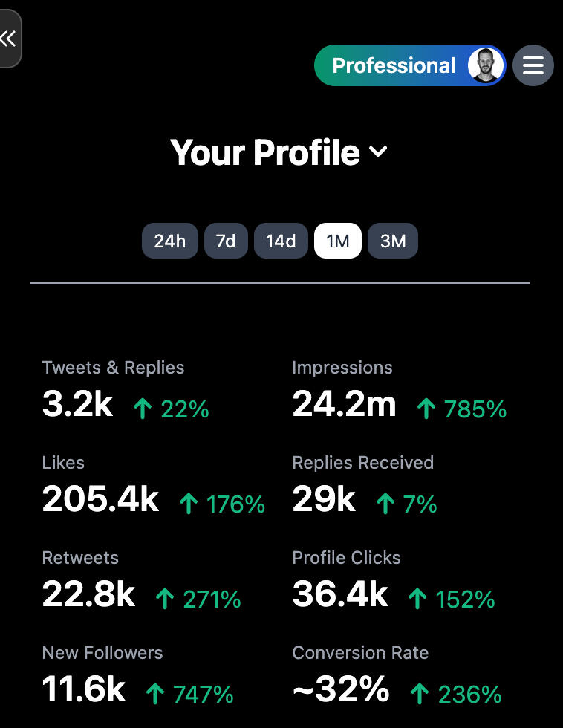
Task: Click the Replies Received 29k value
Action: pyautogui.click(x=324, y=500)
